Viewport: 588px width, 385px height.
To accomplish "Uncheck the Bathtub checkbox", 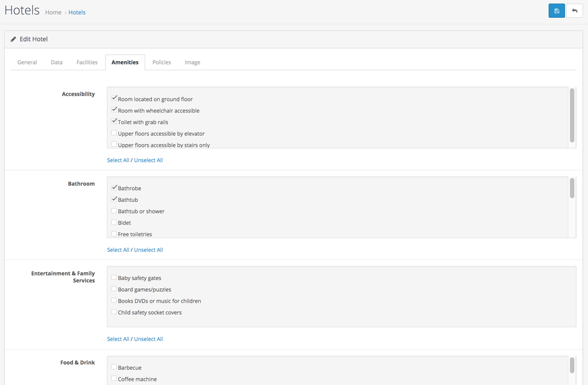I will click(114, 199).
